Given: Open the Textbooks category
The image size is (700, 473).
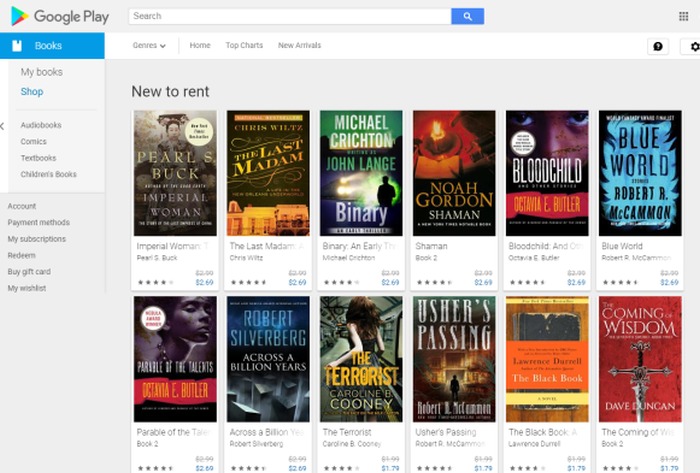Looking at the screenshot, I should point(38,158).
